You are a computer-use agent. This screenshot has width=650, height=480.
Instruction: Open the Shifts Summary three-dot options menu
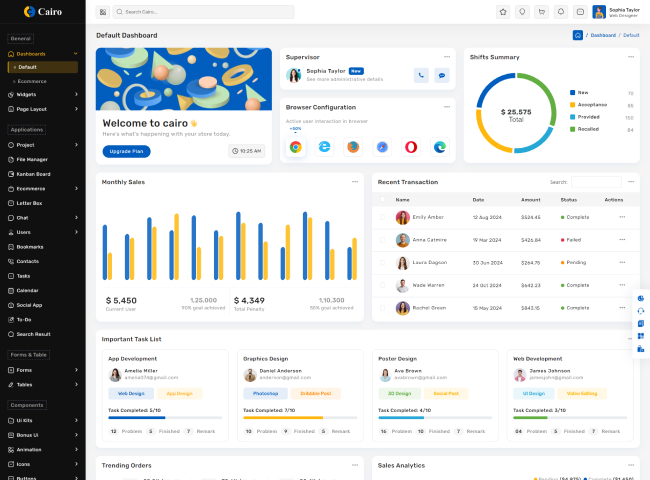point(630,57)
